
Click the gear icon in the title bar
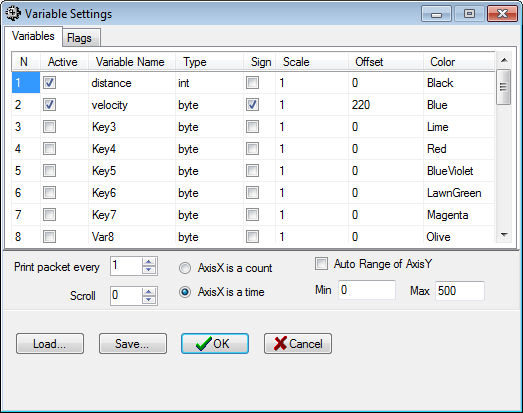(13, 13)
